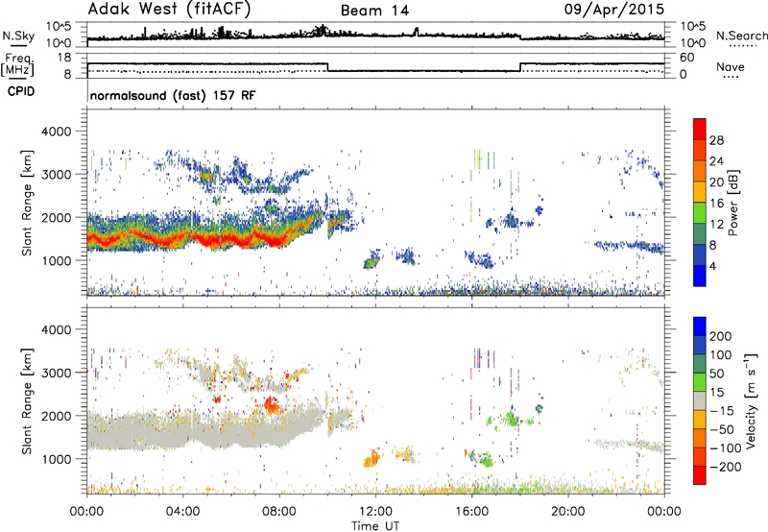
Task: Click the '-15' tick on the Velocity scale
Action: tap(722, 410)
